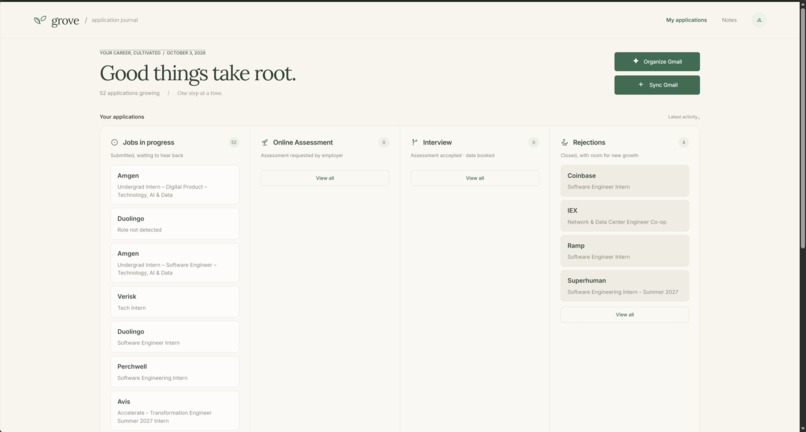806x432 pixels.
Task: Open Duolingo Role not detected card
Action: click(175, 224)
